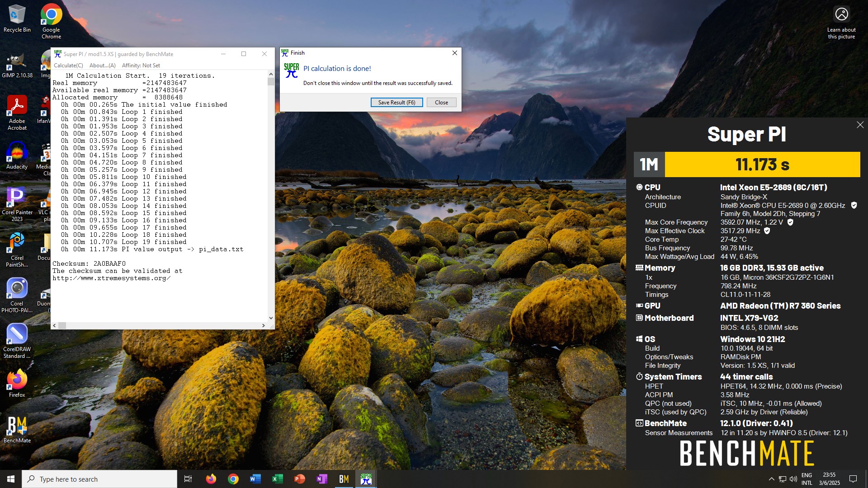The width and height of the screenshot is (868, 488).
Task: Click the Checksum: 2A0BAAF0 line
Action: coord(89,263)
